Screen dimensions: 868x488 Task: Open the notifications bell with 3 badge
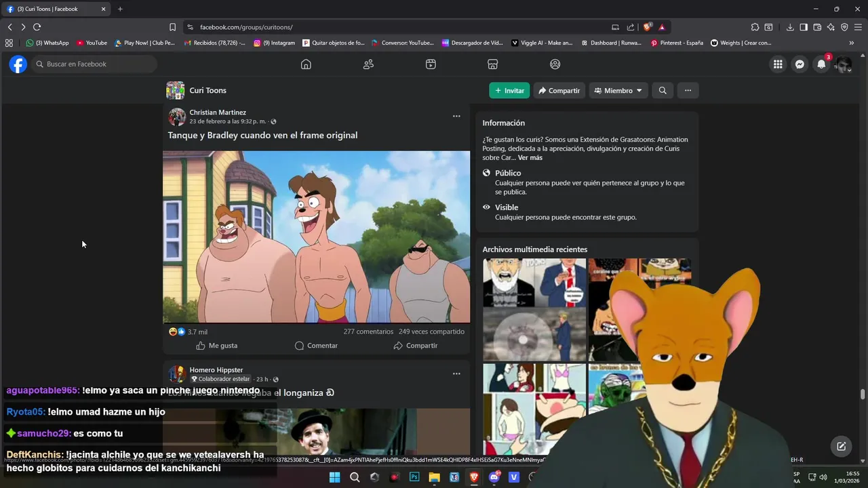coord(821,64)
